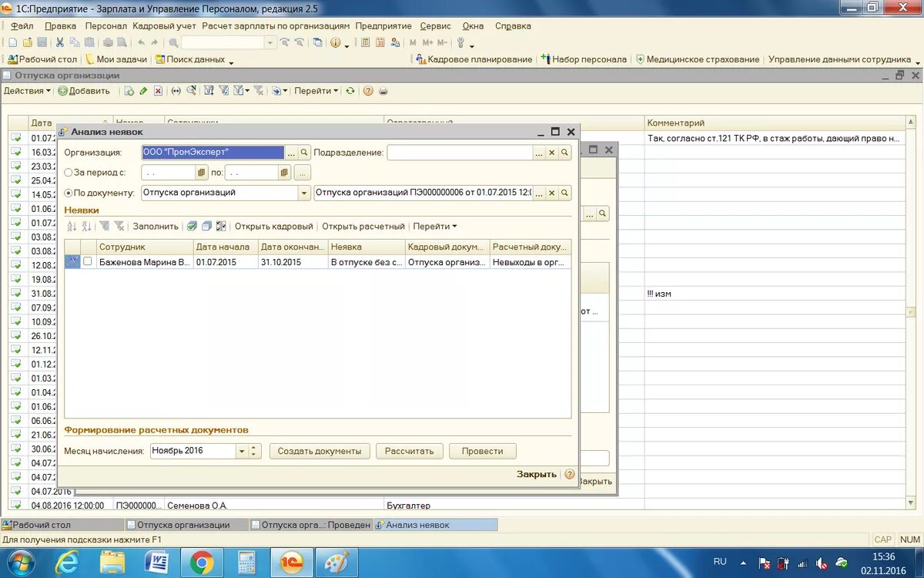Image resolution: width=924 pixels, height=578 pixels.
Task: Open the Персонал menu
Action: pyautogui.click(x=105, y=25)
